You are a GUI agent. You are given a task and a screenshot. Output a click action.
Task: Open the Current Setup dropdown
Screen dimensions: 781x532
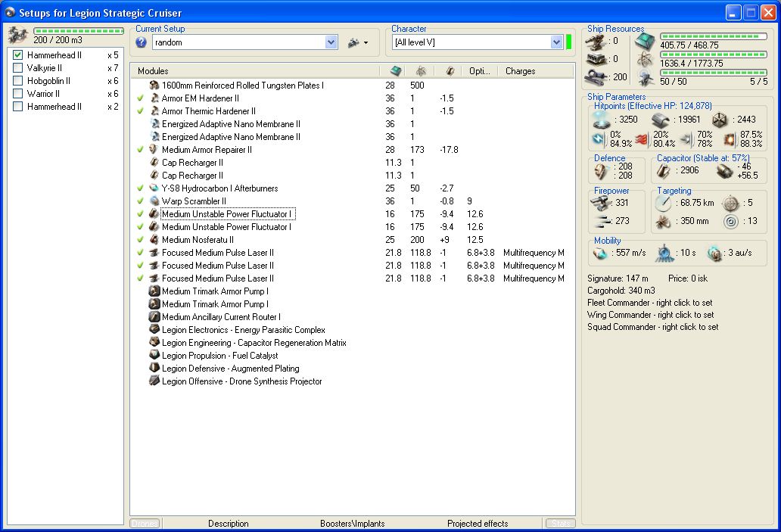331,42
